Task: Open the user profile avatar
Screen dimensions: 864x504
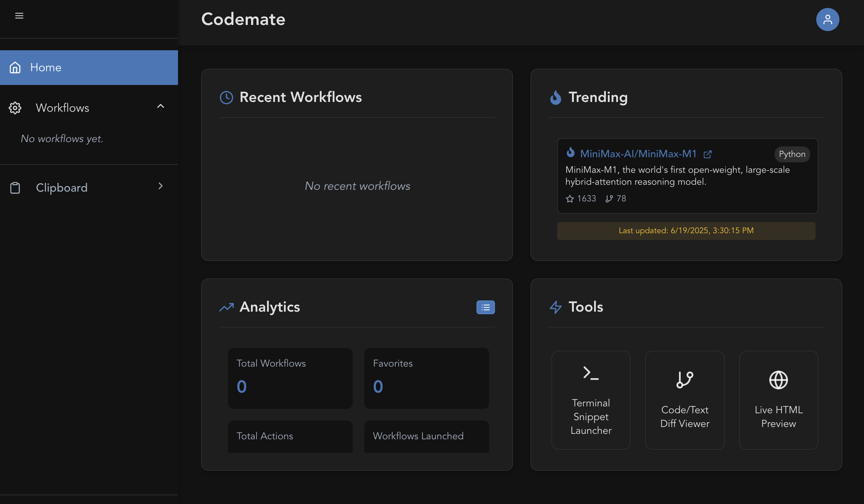Action: [x=827, y=20]
